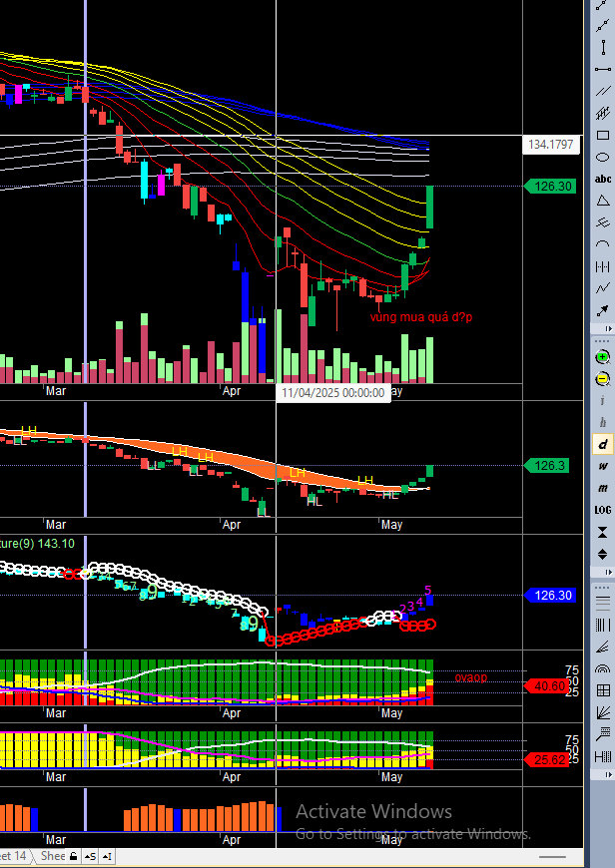
Task: Pick the Gann square grid tool
Action: click(x=603, y=690)
